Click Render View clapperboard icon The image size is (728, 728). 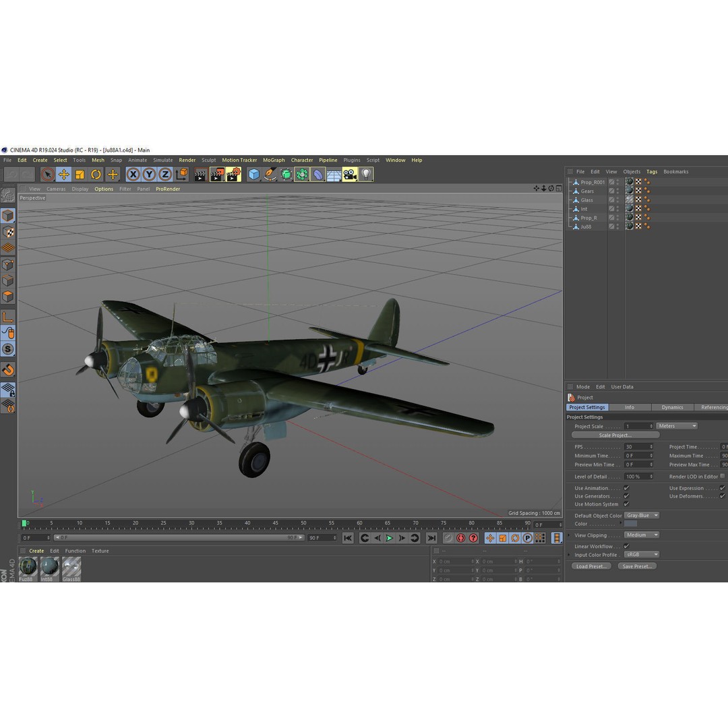point(201,175)
